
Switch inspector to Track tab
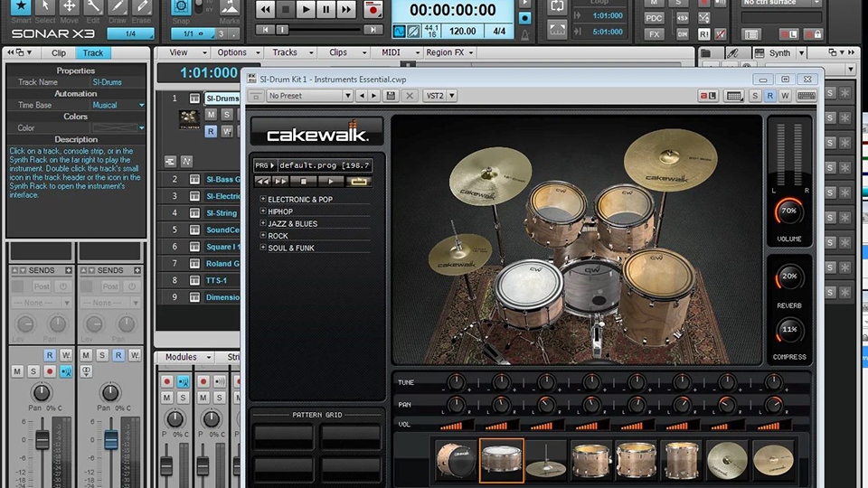[93, 53]
